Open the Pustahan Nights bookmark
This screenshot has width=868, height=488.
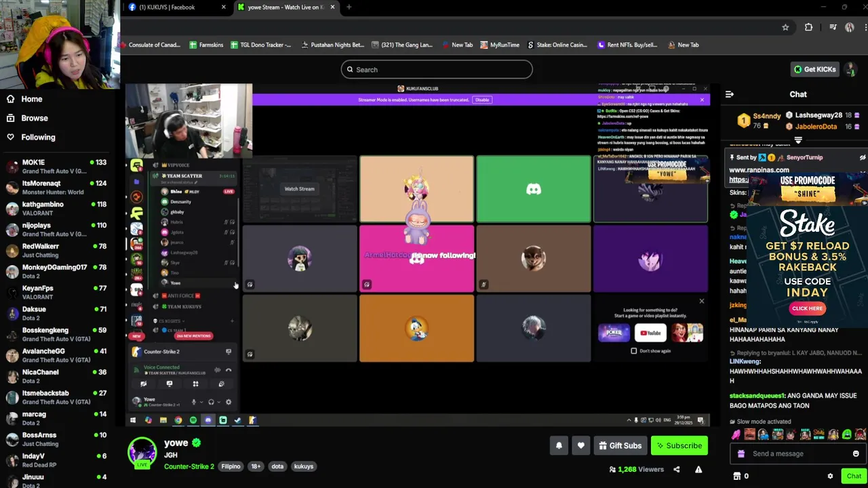point(332,45)
